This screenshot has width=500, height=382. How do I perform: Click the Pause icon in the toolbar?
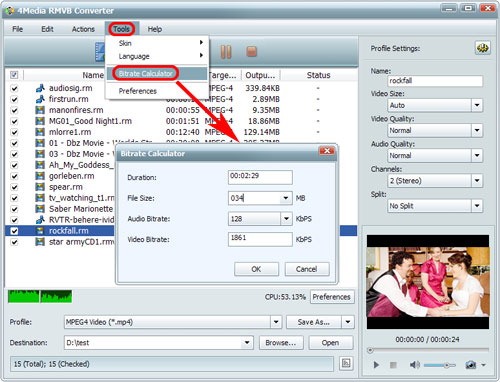226,52
